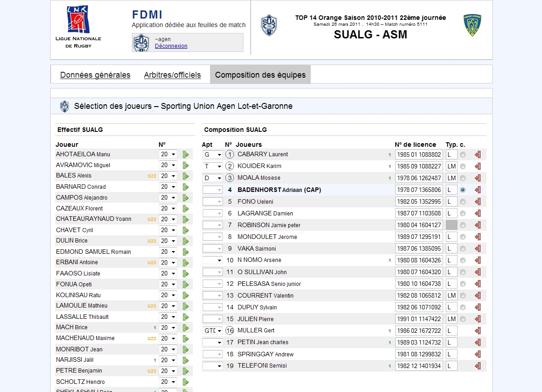This screenshot has height=392, width=542.
Task: Set KOUIDER Karim as captain
Action: (x=463, y=166)
